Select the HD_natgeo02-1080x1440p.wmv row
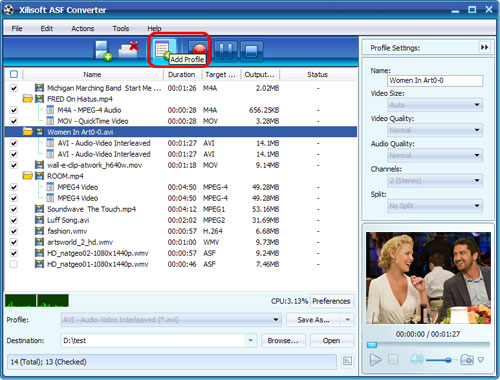The width and height of the screenshot is (500, 380). pyautogui.click(x=180, y=253)
